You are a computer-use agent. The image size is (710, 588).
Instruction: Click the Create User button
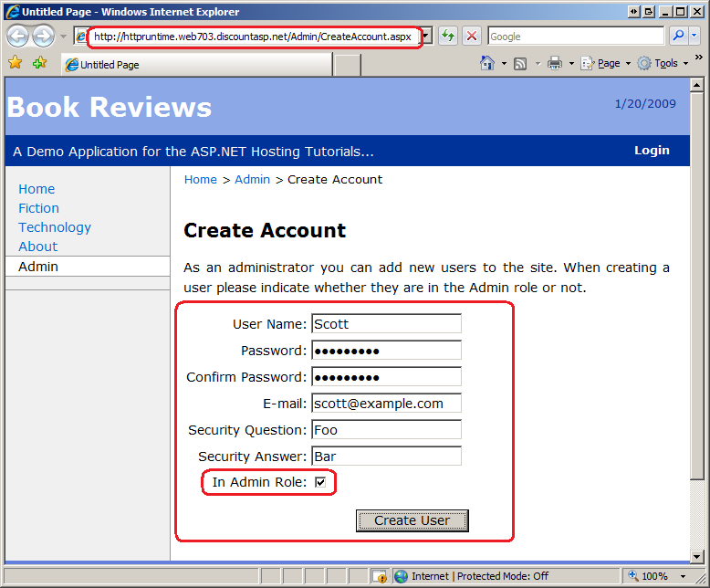(x=412, y=520)
